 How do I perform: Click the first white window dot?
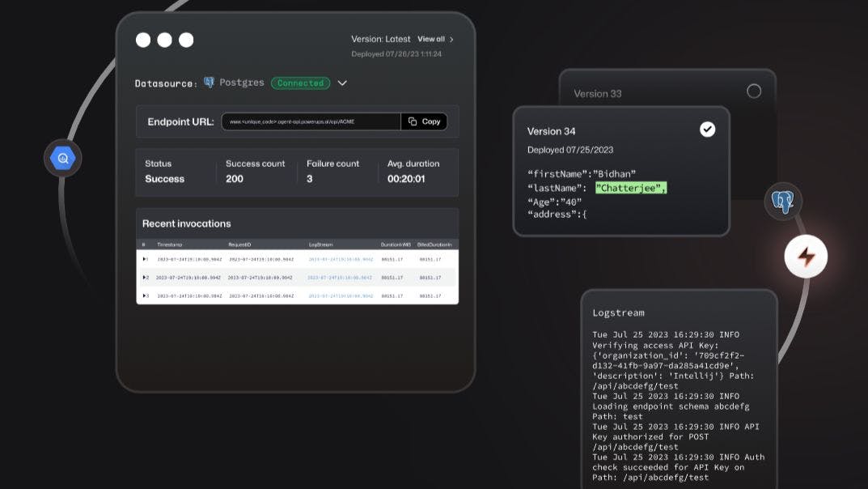click(143, 40)
